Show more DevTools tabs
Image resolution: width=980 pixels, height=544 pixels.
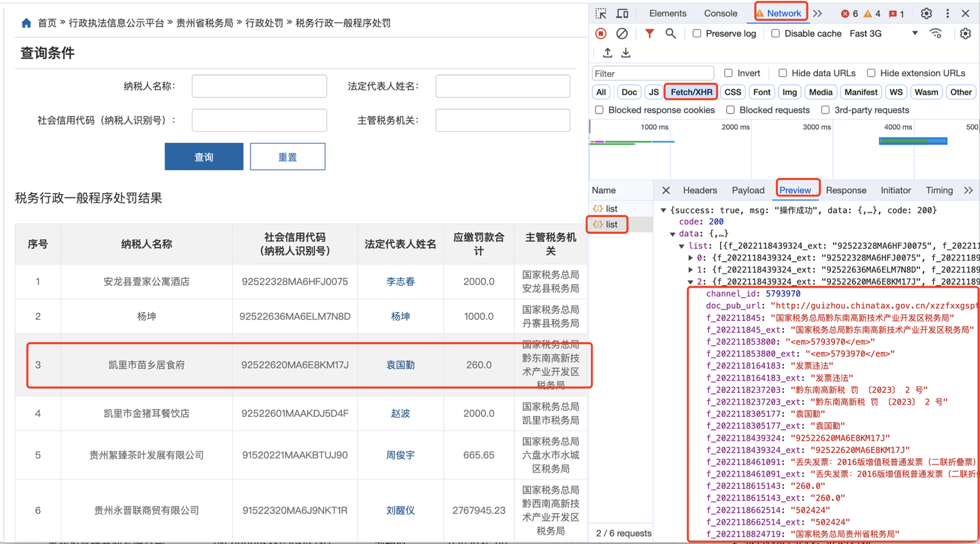click(x=817, y=14)
